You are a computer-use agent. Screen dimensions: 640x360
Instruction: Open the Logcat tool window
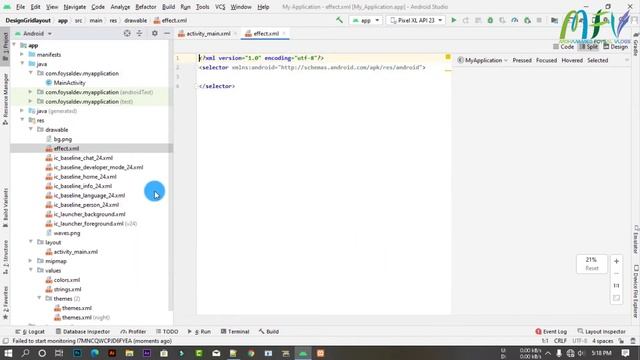30,331
